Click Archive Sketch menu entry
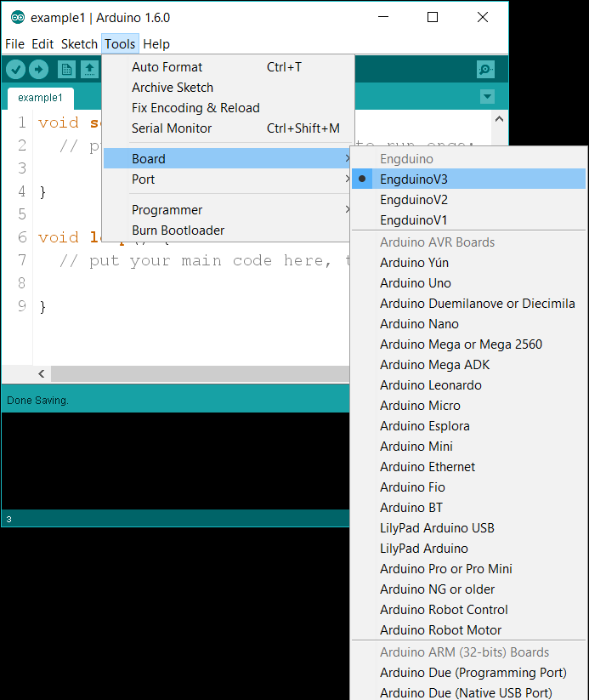The width and height of the screenshot is (589, 700). 227,88
